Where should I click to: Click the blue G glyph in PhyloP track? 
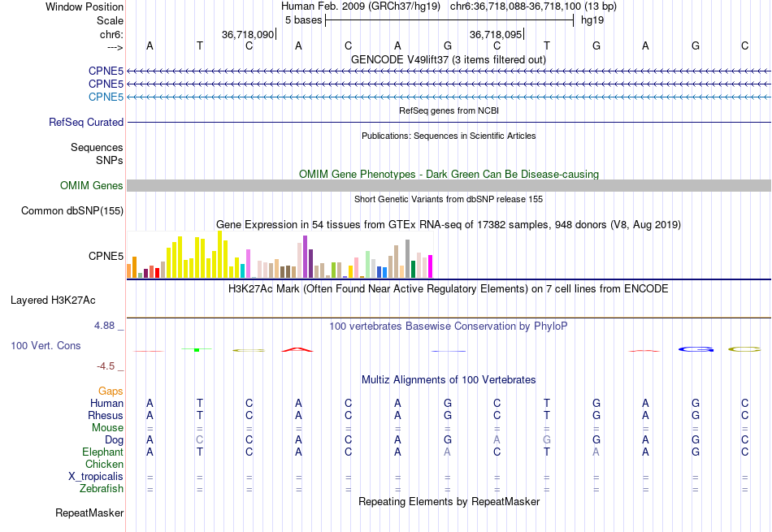(x=696, y=349)
